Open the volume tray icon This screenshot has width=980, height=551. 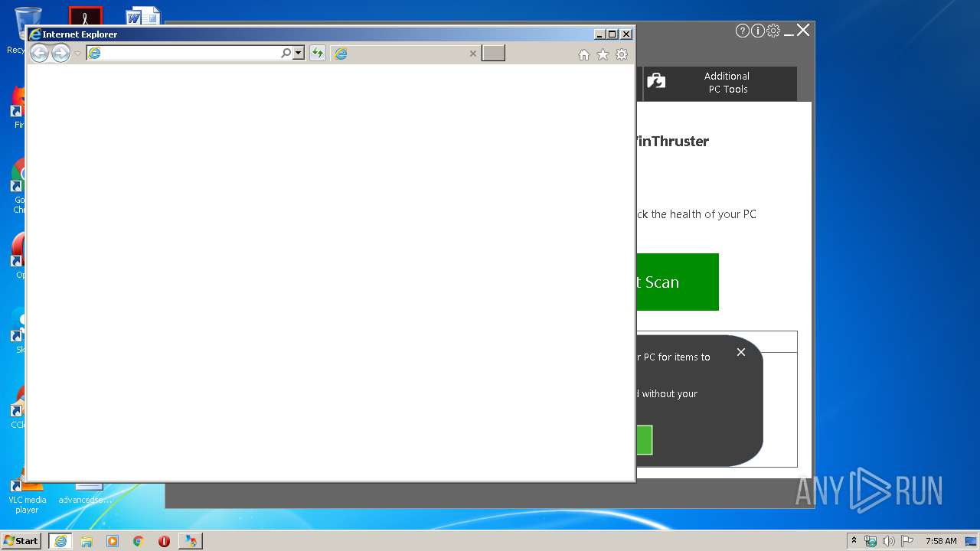[889, 541]
